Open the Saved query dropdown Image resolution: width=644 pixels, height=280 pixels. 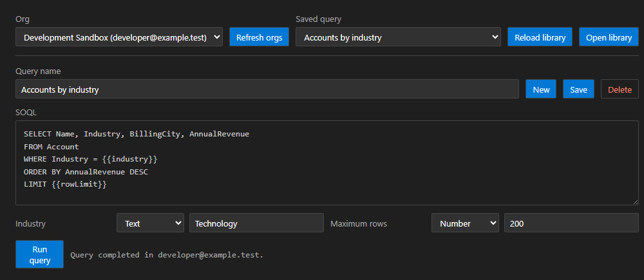coord(398,37)
